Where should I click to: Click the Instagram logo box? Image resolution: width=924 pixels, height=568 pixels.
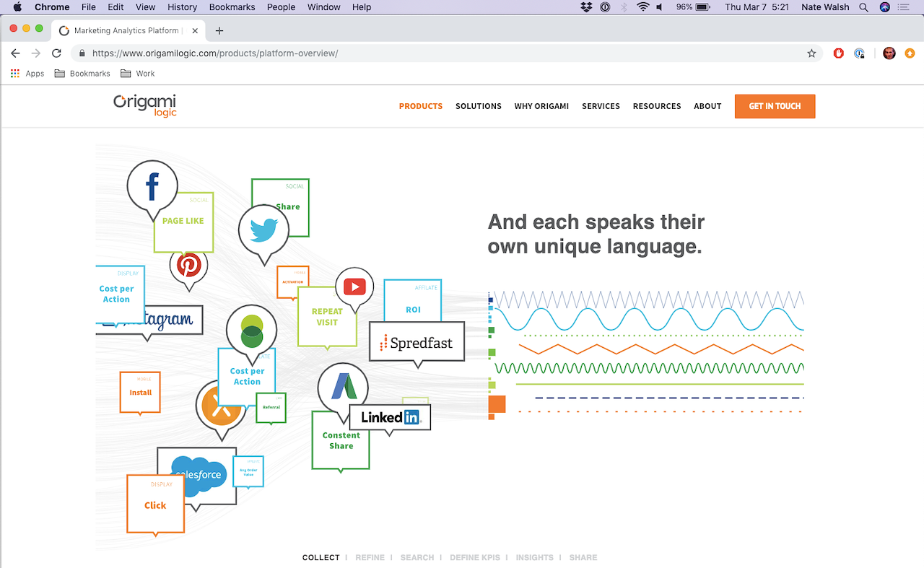click(x=149, y=320)
